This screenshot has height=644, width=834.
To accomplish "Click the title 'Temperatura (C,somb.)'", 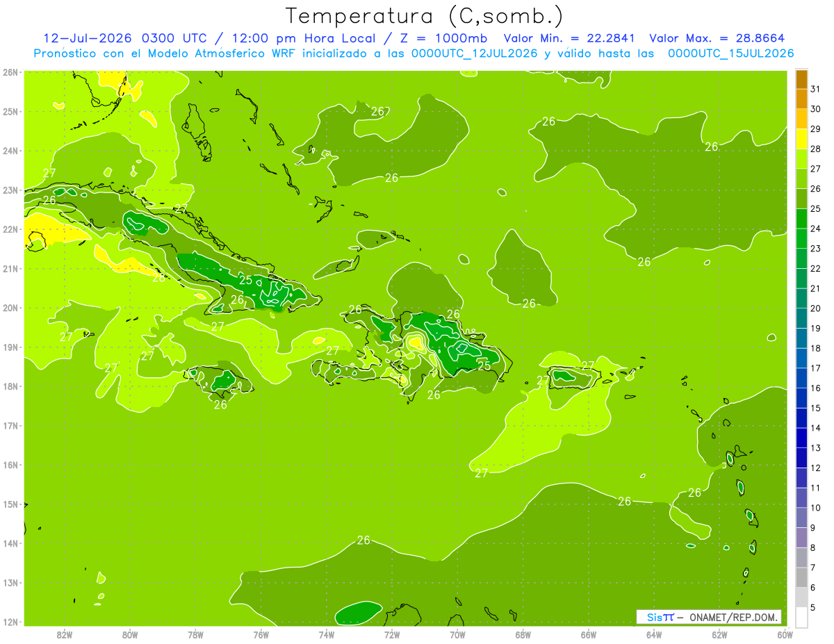I will (x=424, y=16).
